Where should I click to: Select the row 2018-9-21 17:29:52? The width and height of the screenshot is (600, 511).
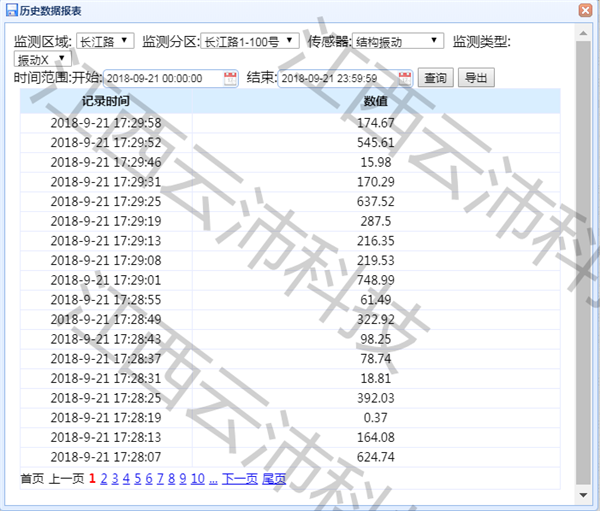[290, 143]
